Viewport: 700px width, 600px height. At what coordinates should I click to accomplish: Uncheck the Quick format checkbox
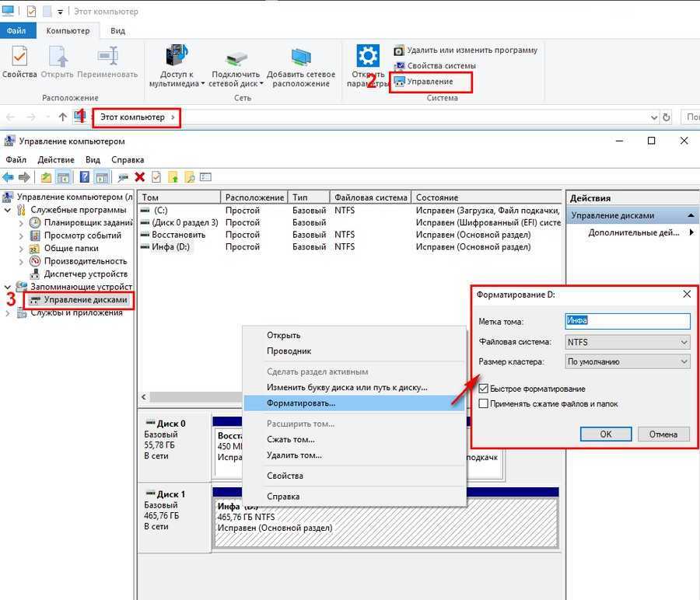click(484, 389)
